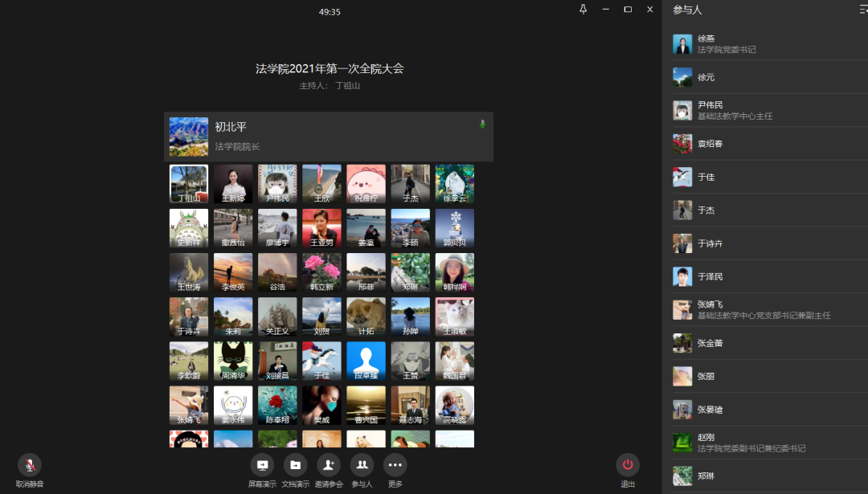Click the 王亚男 participant tile
This screenshot has height=494, width=868.
[x=321, y=228]
